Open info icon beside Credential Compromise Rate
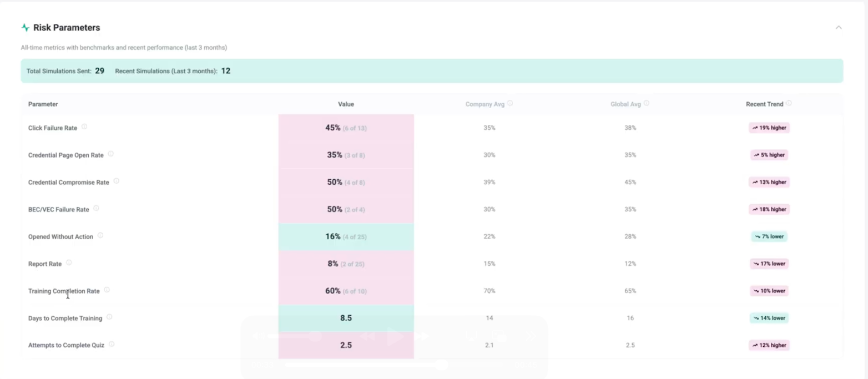 tap(116, 181)
